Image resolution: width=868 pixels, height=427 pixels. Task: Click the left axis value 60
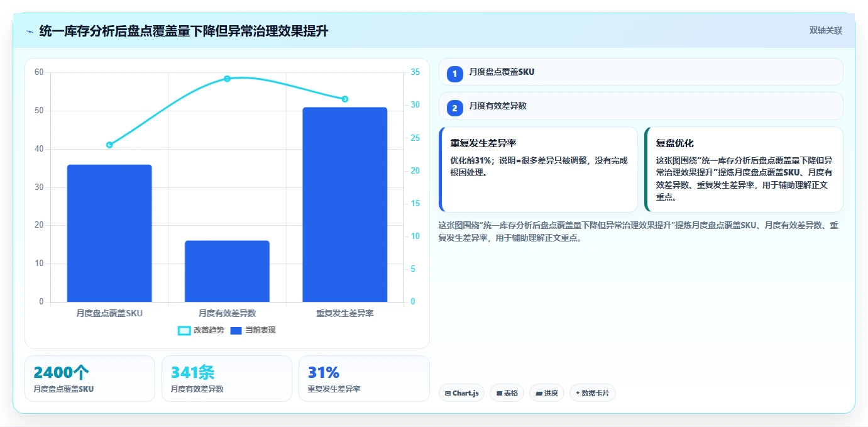pos(39,72)
